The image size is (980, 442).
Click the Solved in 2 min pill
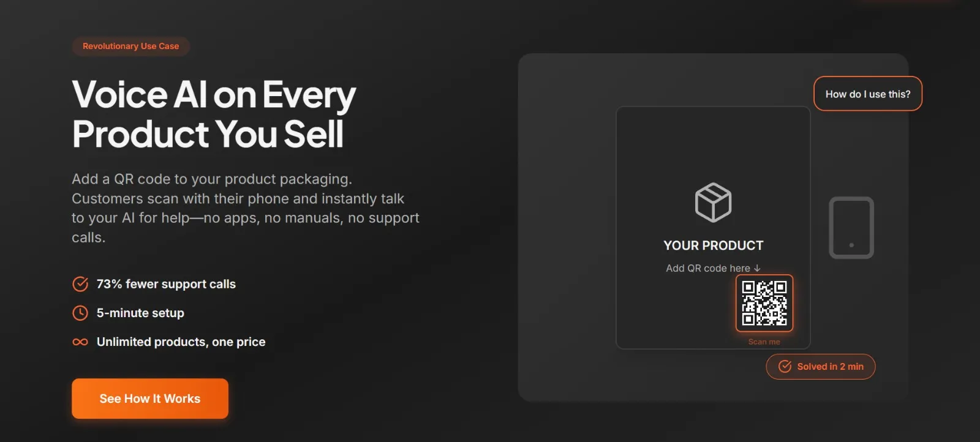click(821, 367)
